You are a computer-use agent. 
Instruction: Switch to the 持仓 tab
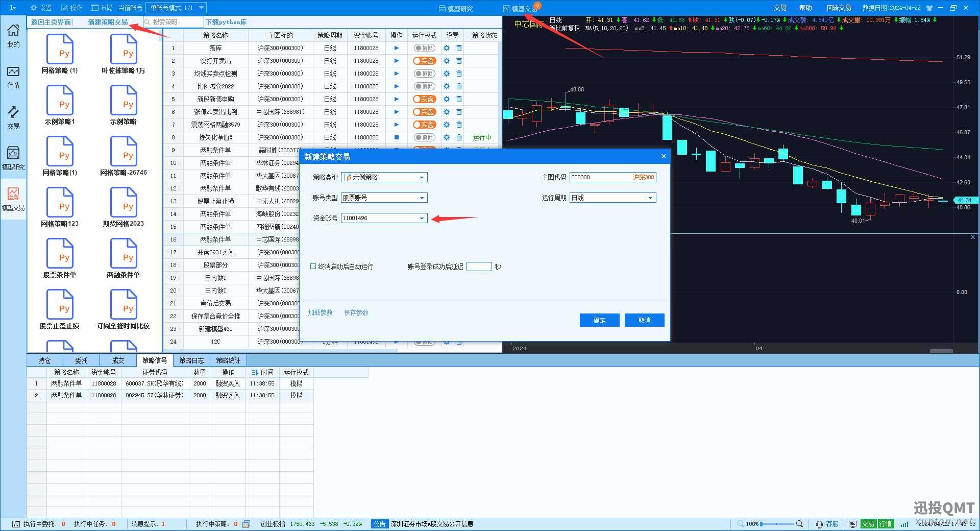(x=45, y=360)
